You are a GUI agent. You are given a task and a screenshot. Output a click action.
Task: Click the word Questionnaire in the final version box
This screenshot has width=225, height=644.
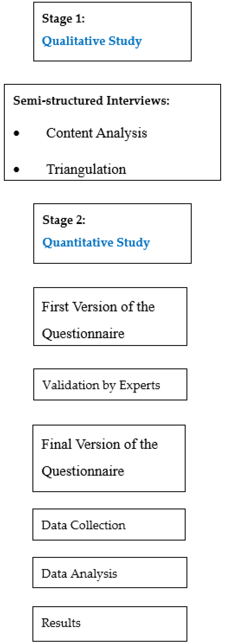[x=83, y=471]
